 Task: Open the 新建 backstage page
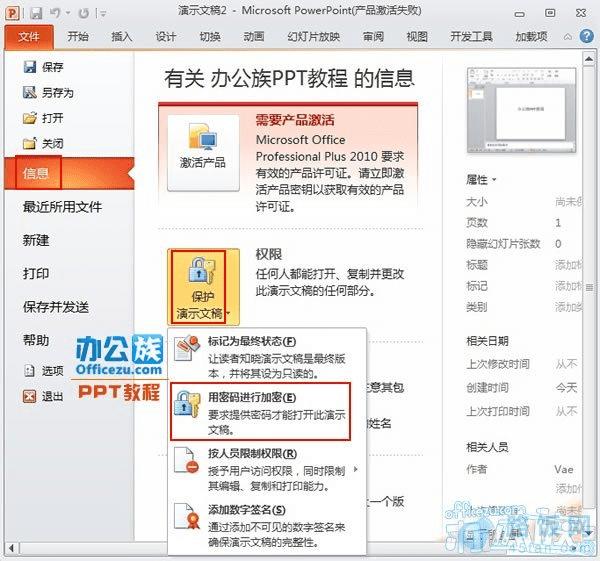pos(36,240)
